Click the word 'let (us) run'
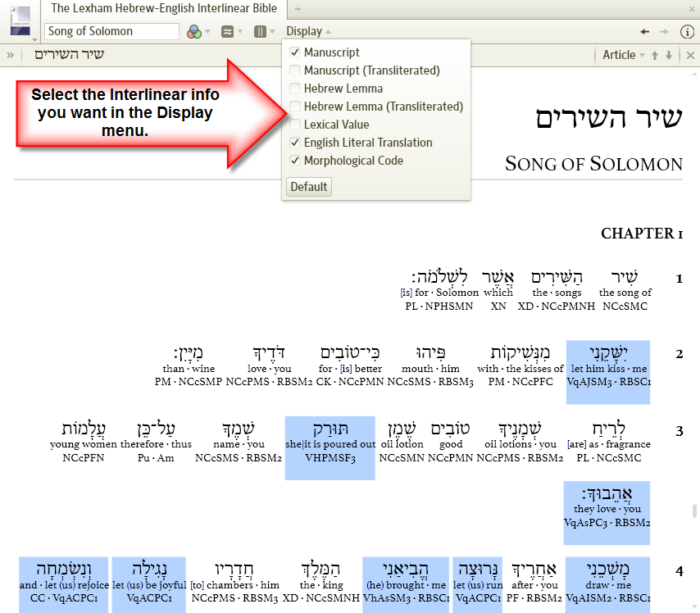The width and height of the screenshot is (700, 613). click(x=478, y=585)
